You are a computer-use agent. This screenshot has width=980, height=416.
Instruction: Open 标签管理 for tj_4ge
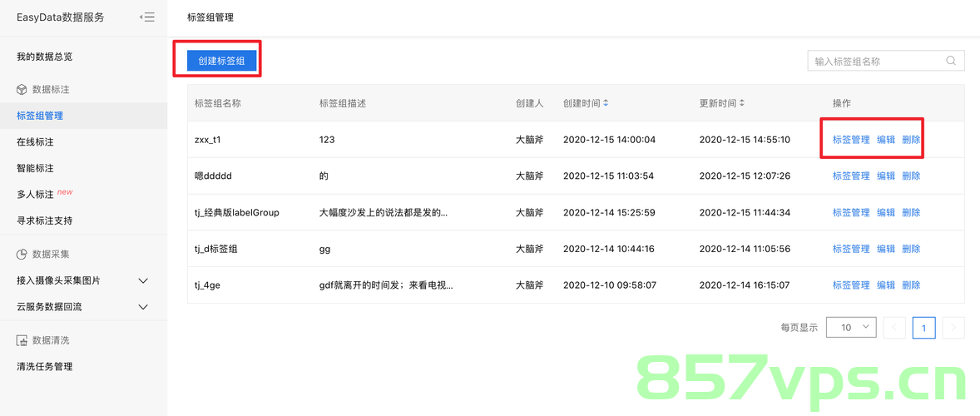(850, 285)
